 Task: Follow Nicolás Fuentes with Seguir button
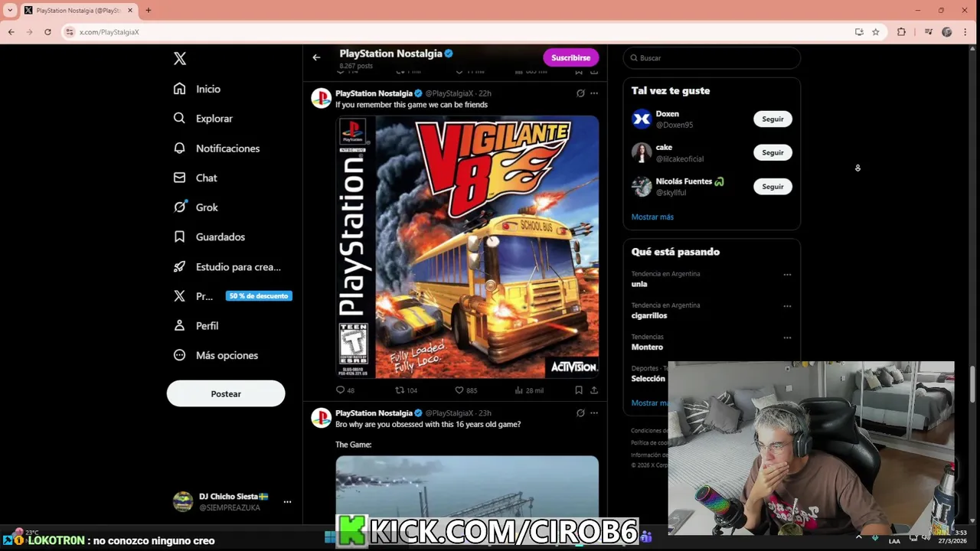click(773, 186)
